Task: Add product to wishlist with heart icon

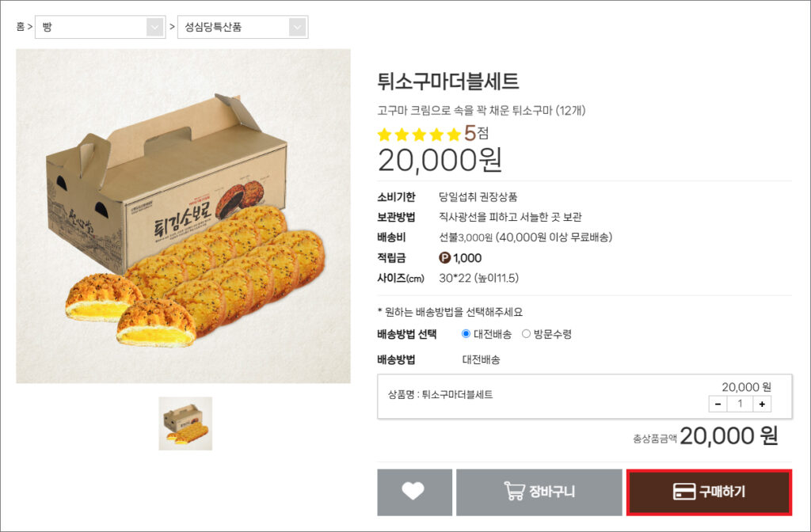Action: point(414,492)
